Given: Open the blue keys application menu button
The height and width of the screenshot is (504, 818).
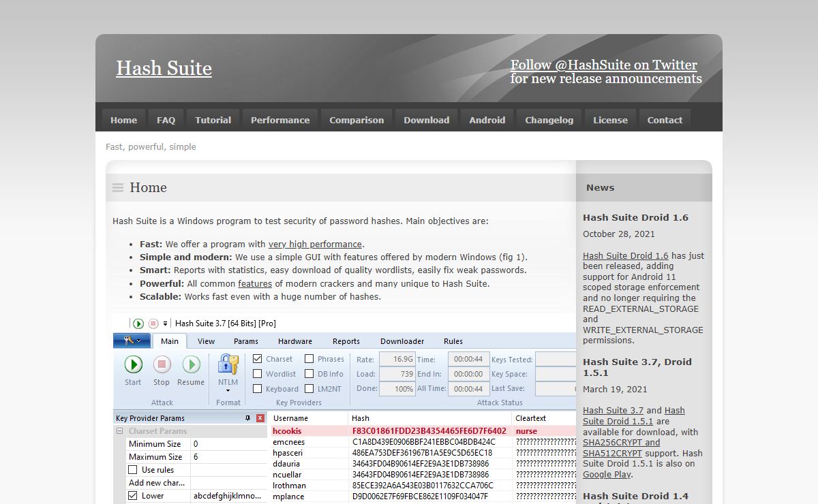Looking at the screenshot, I should tap(132, 341).
